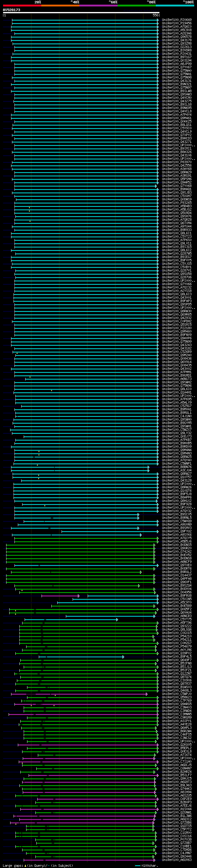Select the UniRef100_B9SC05 label

coord(177,514)
